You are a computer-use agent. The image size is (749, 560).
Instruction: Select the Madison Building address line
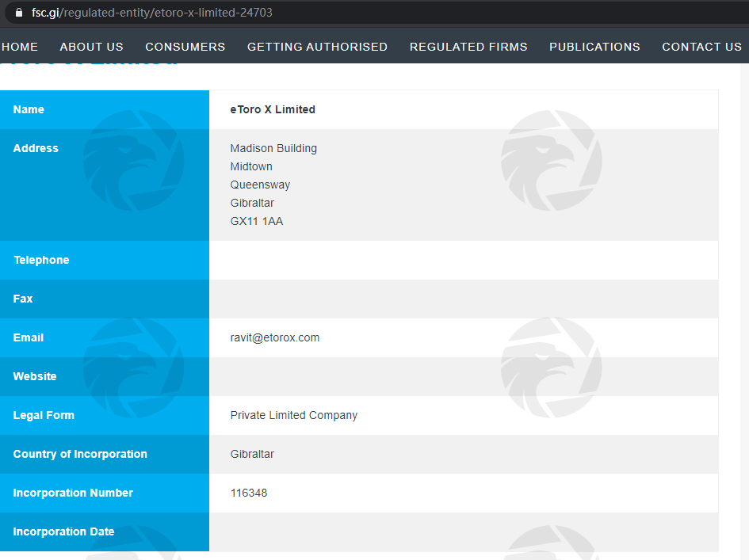tap(273, 148)
